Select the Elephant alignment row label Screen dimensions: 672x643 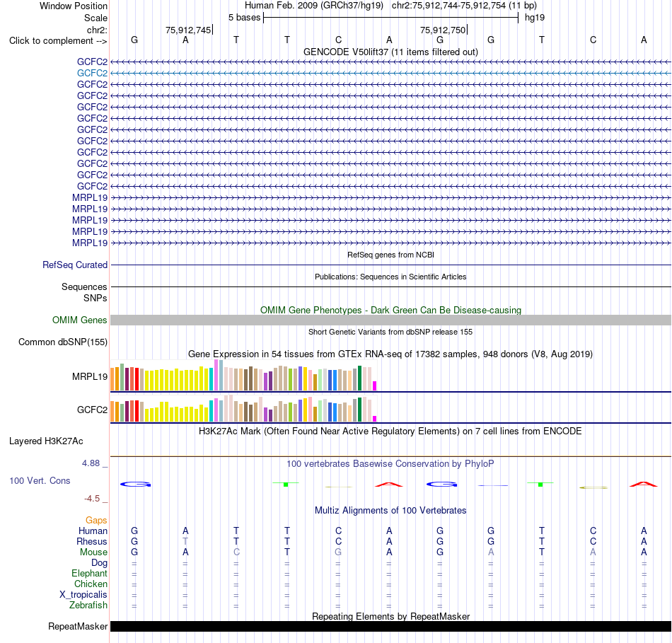point(90,574)
